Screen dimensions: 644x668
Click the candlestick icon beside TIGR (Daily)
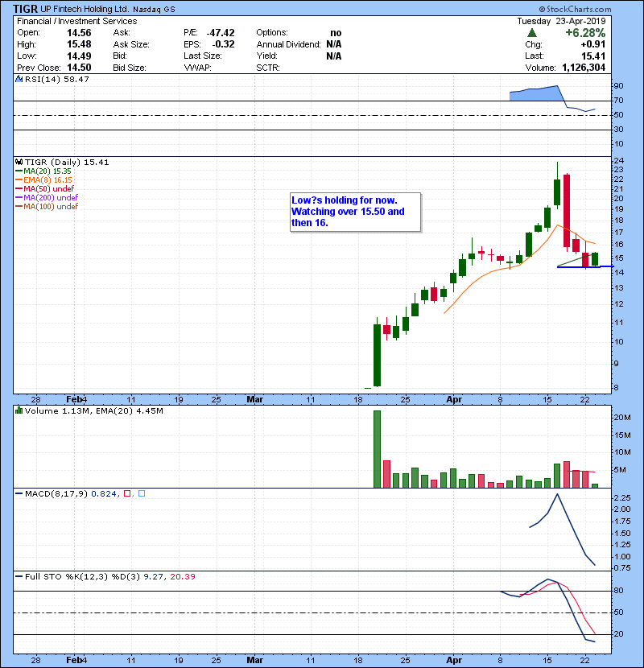pyautogui.click(x=19, y=163)
